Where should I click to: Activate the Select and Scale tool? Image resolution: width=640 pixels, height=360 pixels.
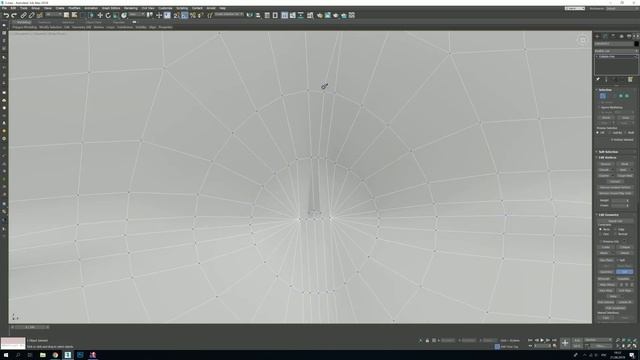[116, 15]
